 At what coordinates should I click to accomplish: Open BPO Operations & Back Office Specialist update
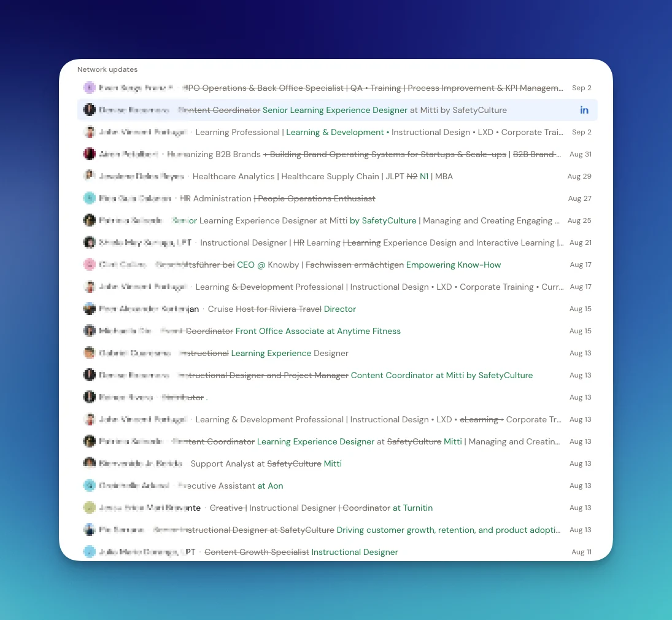coord(338,88)
